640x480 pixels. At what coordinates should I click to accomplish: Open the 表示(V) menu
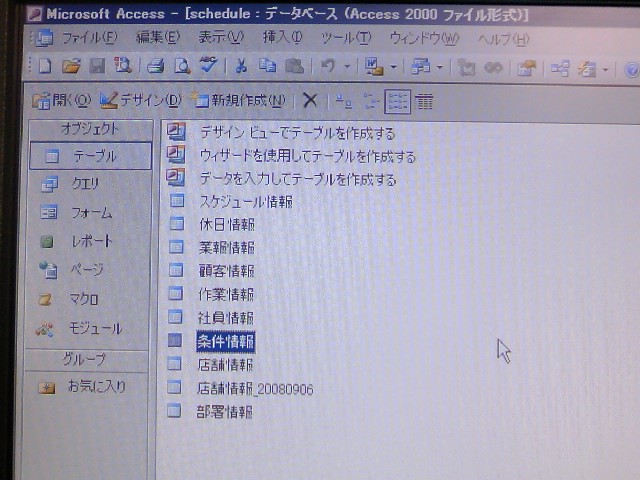(x=221, y=38)
